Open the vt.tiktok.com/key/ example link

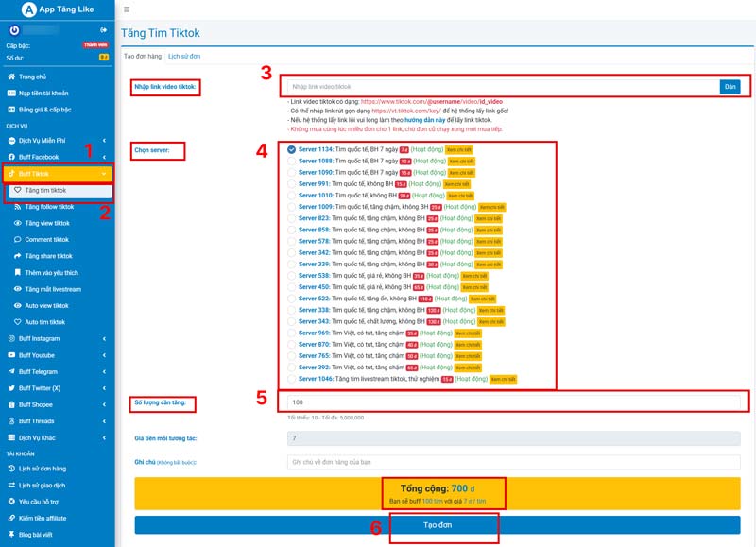406,111
